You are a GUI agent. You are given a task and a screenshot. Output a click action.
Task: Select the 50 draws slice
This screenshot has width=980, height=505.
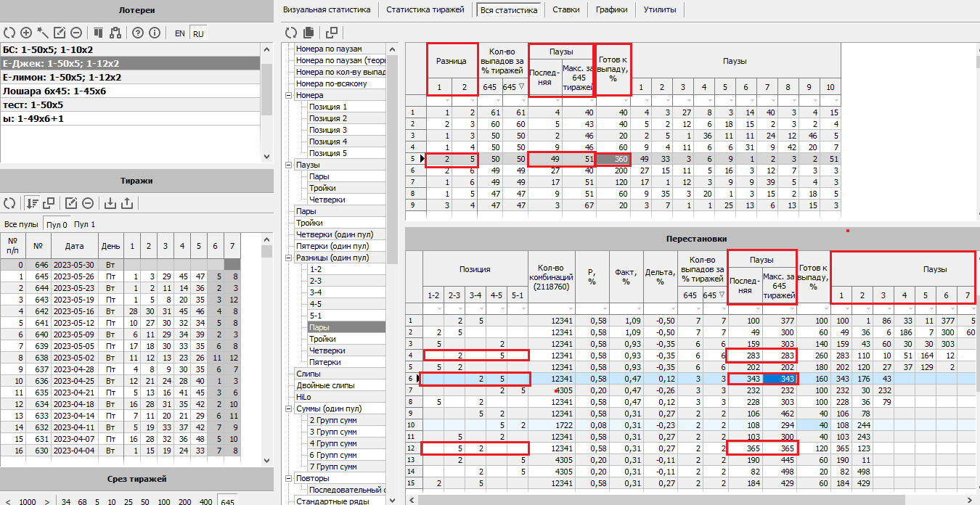(144, 501)
